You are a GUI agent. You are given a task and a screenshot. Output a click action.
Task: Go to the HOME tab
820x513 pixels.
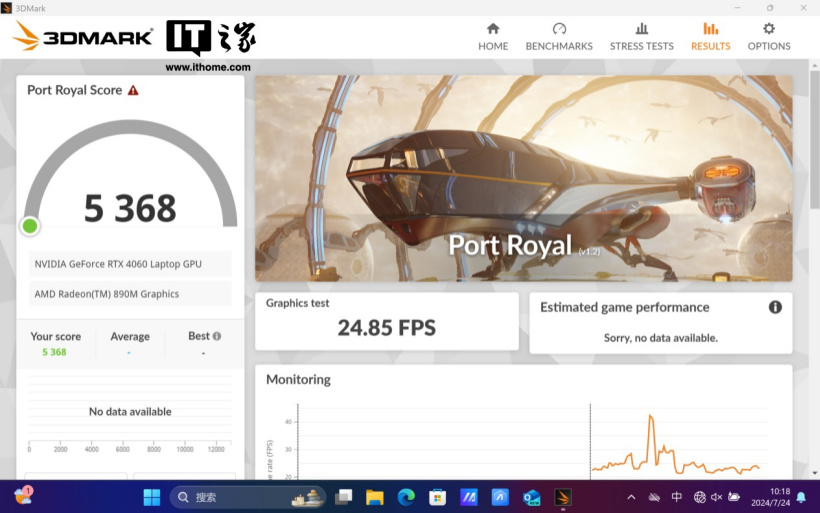click(x=492, y=36)
